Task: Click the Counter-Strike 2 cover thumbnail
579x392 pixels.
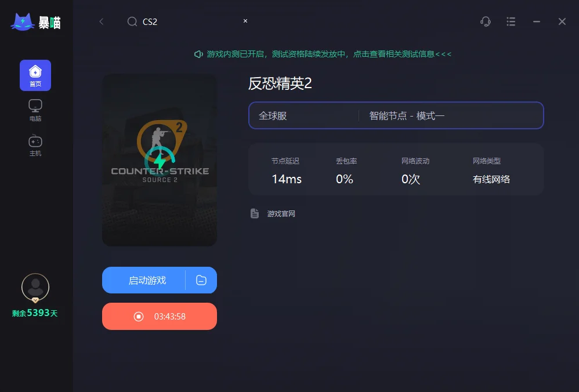Action: pos(160,160)
